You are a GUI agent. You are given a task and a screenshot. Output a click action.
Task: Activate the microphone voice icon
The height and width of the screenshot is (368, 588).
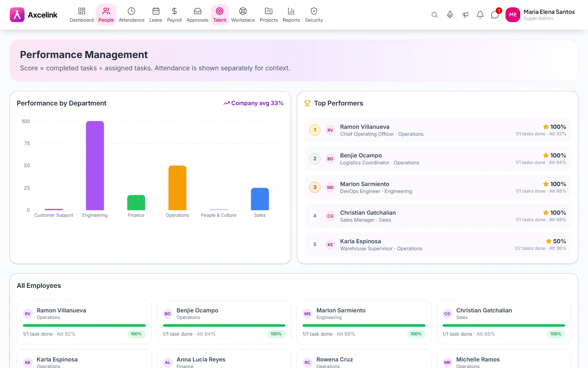(450, 15)
